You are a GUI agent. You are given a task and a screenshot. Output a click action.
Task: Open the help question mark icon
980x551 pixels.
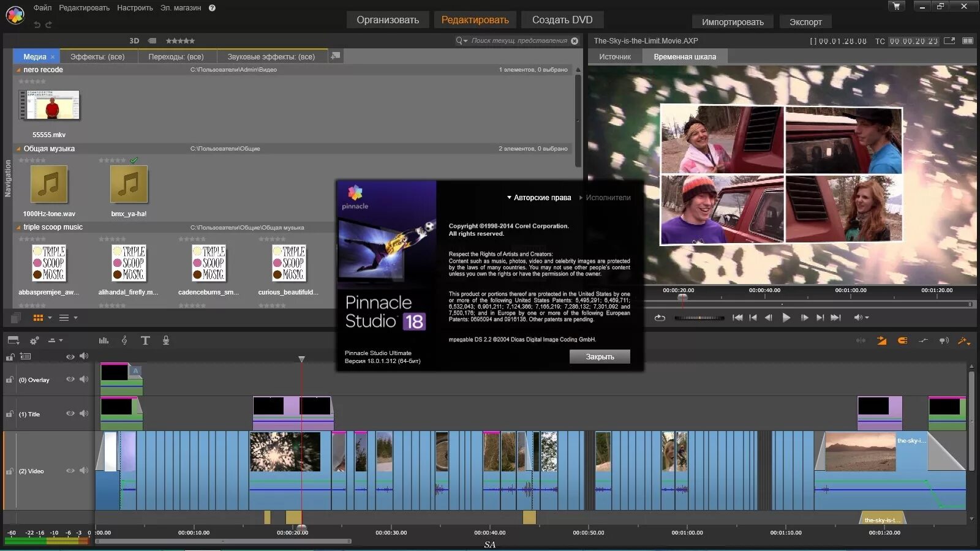[212, 8]
